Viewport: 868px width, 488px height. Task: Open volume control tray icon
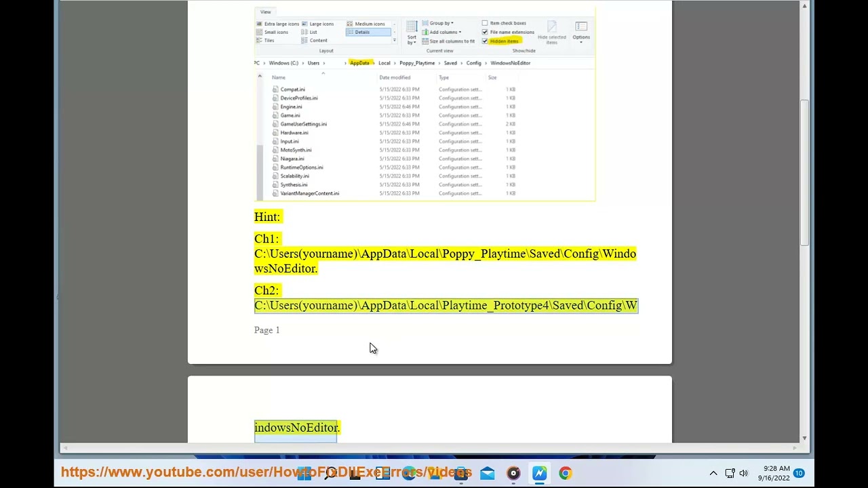click(744, 473)
